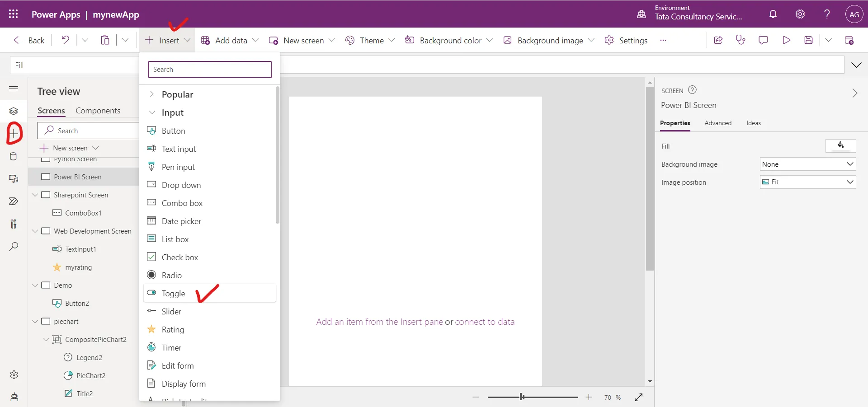Open the Media panel from the sidebar
Image resolution: width=868 pixels, height=407 pixels.
point(14,179)
